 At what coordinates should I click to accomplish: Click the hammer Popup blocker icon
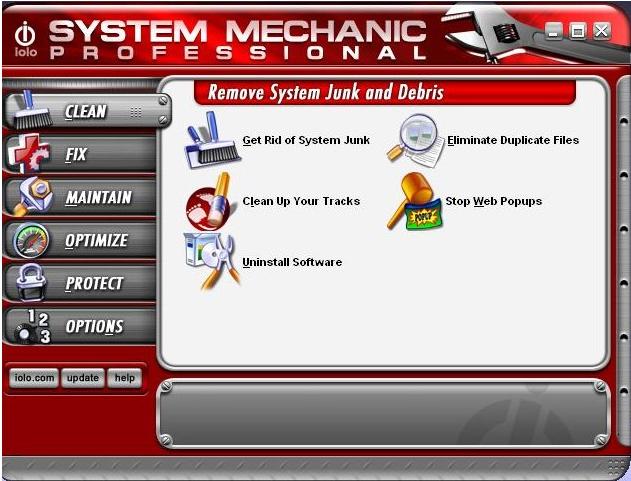[415, 201]
